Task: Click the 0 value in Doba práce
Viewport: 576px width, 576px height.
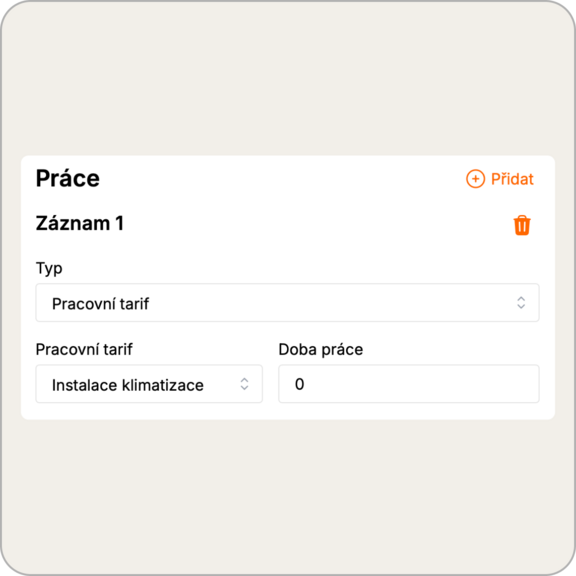Action: (x=299, y=384)
